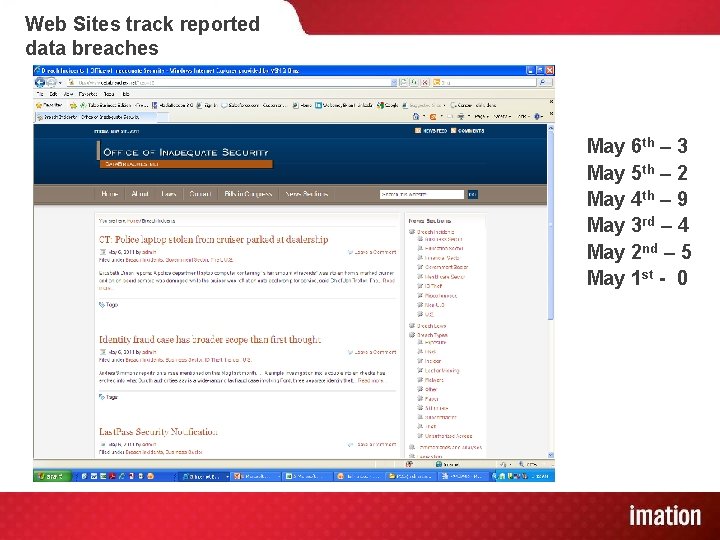
Task: Click the Refresh icon beside address bar
Action: click(415, 82)
